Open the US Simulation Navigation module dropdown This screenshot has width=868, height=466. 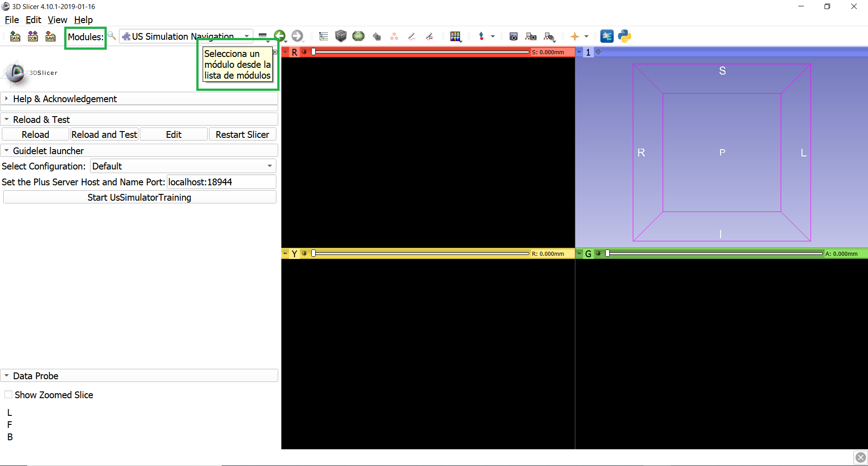[x=186, y=36]
